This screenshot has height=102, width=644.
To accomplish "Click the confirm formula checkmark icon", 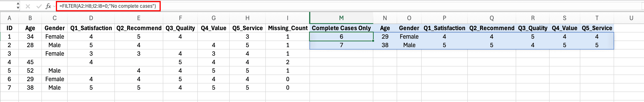I will [39, 6].
